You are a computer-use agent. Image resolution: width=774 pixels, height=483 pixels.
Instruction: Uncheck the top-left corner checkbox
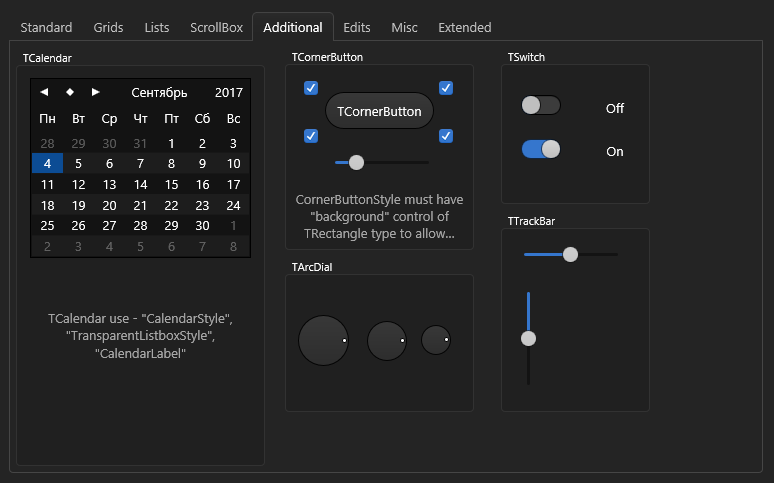point(311,88)
